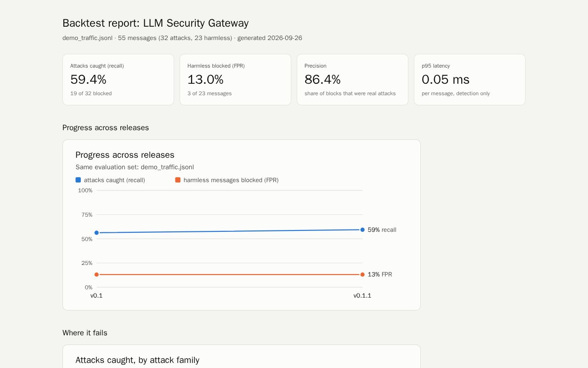Screen dimensions: 588x368
Task: Click the 'Backtest report: LLM Security Gateway' title
Action: point(156,23)
